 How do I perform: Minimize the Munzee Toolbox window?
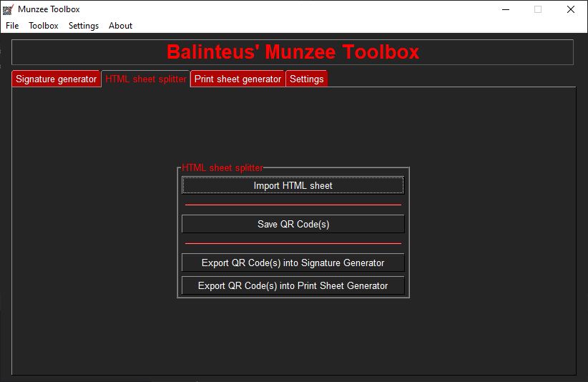click(506, 9)
